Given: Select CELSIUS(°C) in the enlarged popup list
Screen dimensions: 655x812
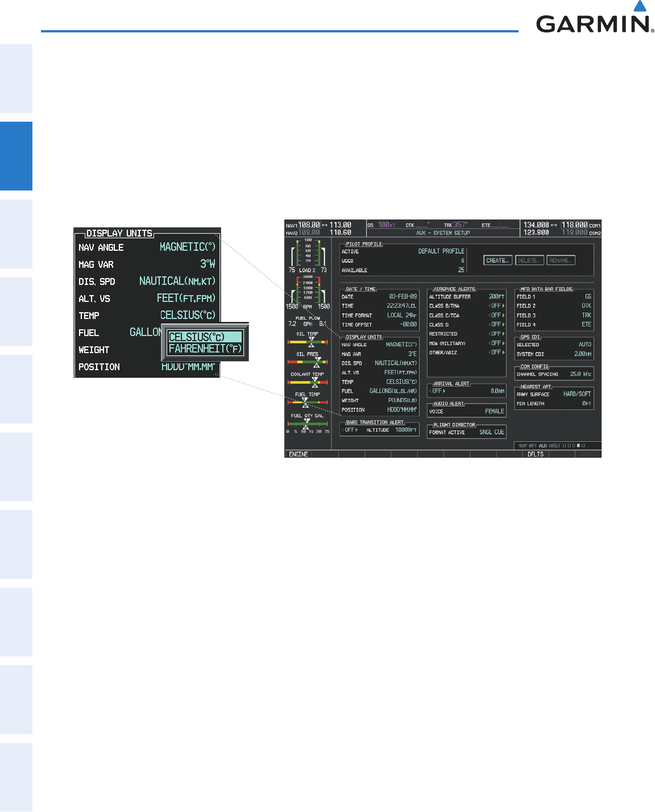Looking at the screenshot, I should 205,337.
